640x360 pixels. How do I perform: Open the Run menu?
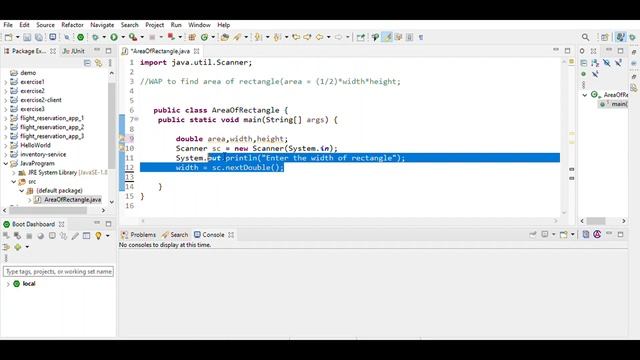click(x=176, y=25)
